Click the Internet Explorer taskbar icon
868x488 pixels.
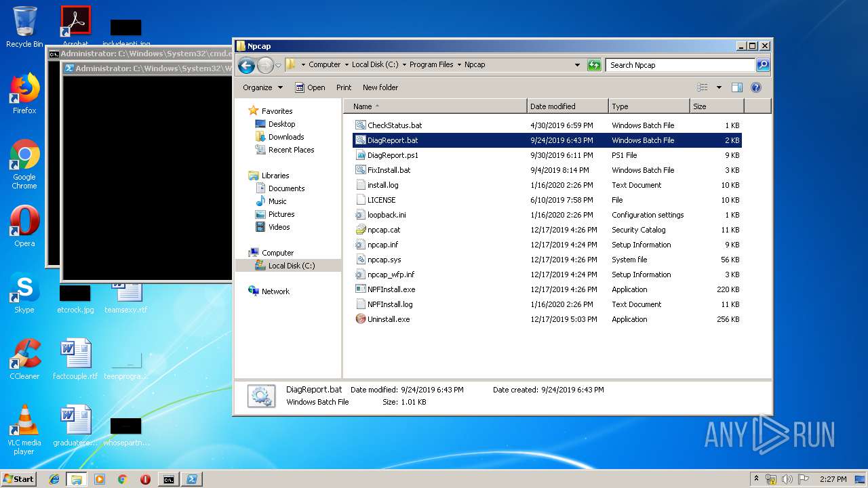[x=54, y=479]
